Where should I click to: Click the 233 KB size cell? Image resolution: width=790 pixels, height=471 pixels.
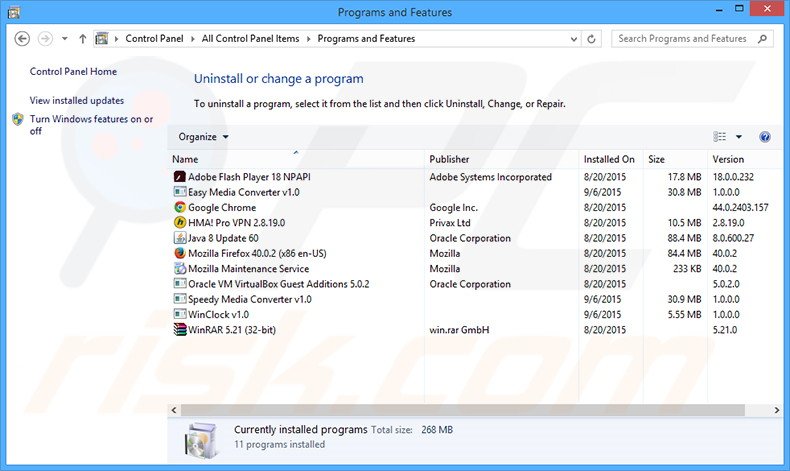687,268
